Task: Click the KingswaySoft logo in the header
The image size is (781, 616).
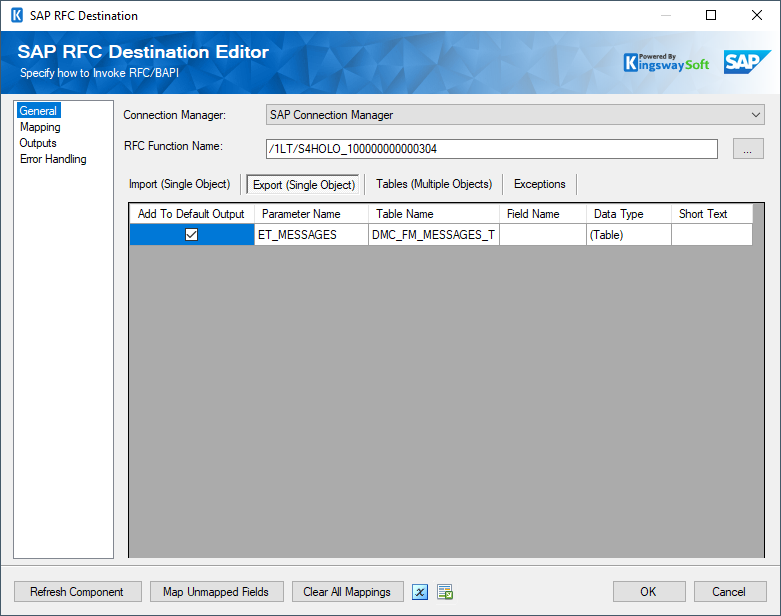Action: pos(666,63)
